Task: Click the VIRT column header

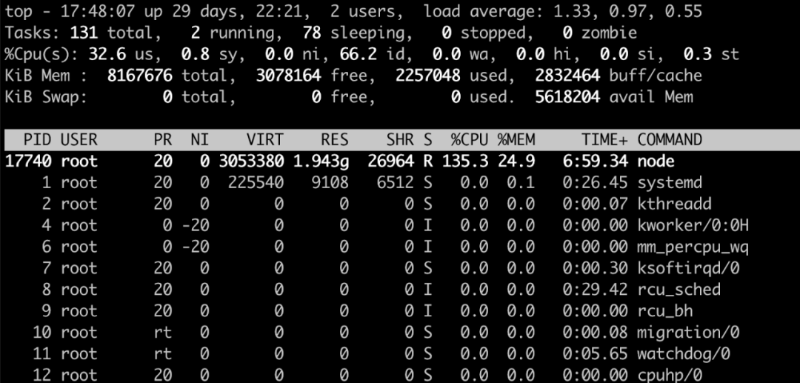Action: pyautogui.click(x=264, y=139)
